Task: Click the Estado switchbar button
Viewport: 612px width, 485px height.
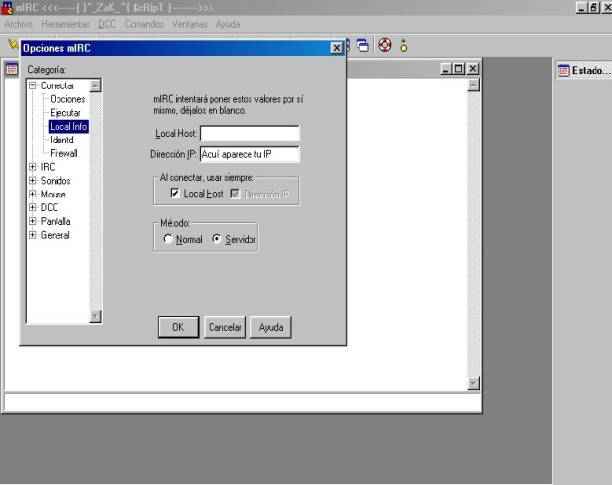Action: coord(584,71)
